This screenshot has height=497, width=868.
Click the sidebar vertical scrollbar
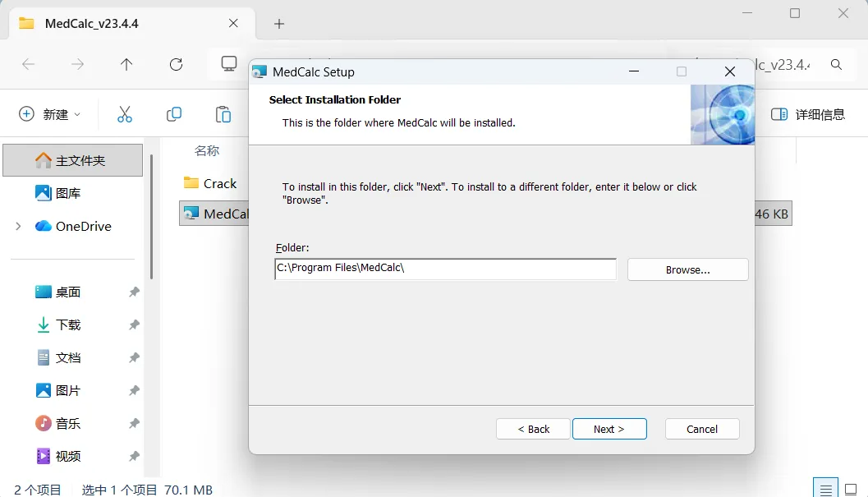tap(151, 217)
